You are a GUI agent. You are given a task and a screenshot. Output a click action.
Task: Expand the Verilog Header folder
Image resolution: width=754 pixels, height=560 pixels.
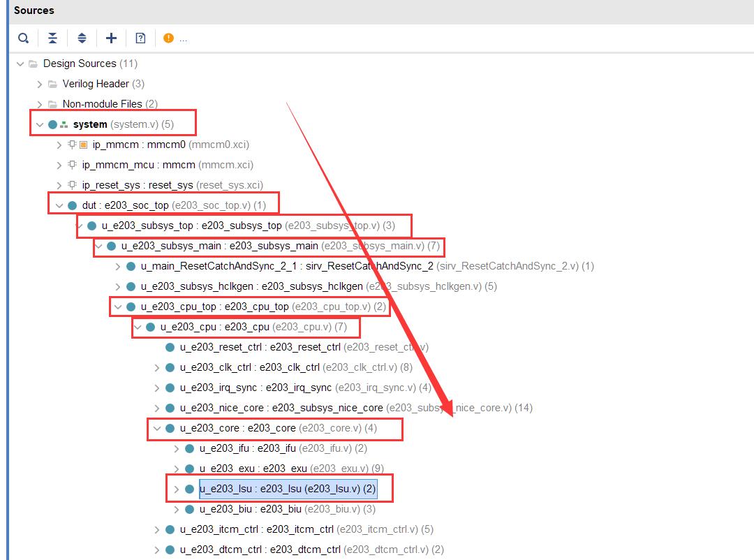[40, 84]
